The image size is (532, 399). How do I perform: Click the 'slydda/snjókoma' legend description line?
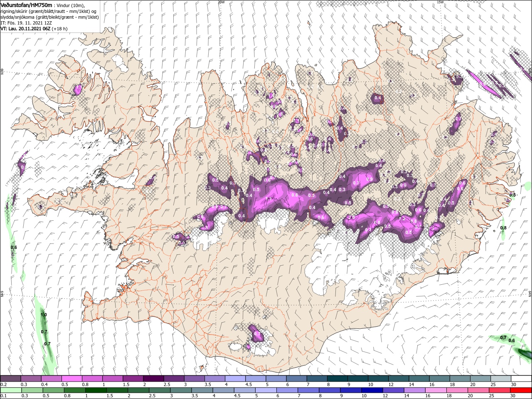[49, 17]
